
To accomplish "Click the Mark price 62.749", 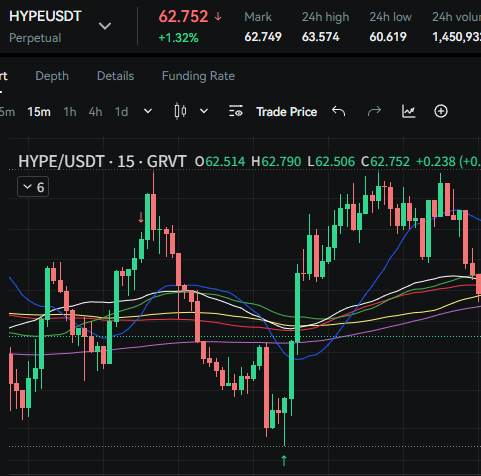I will pos(263,37).
